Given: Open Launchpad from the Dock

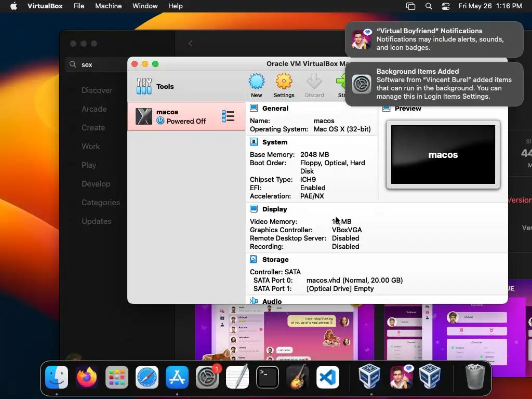Looking at the screenshot, I should point(117,377).
